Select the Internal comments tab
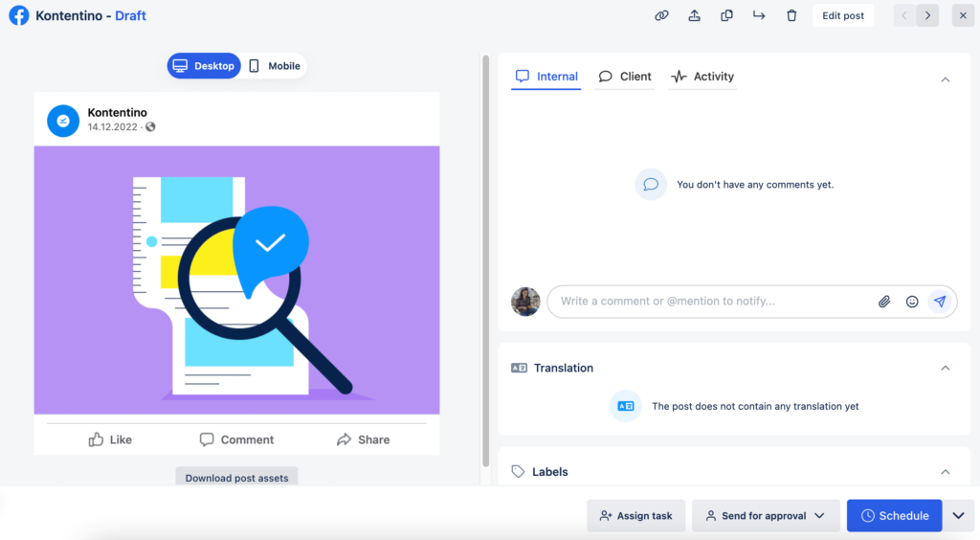The height and width of the screenshot is (540, 980). (546, 77)
